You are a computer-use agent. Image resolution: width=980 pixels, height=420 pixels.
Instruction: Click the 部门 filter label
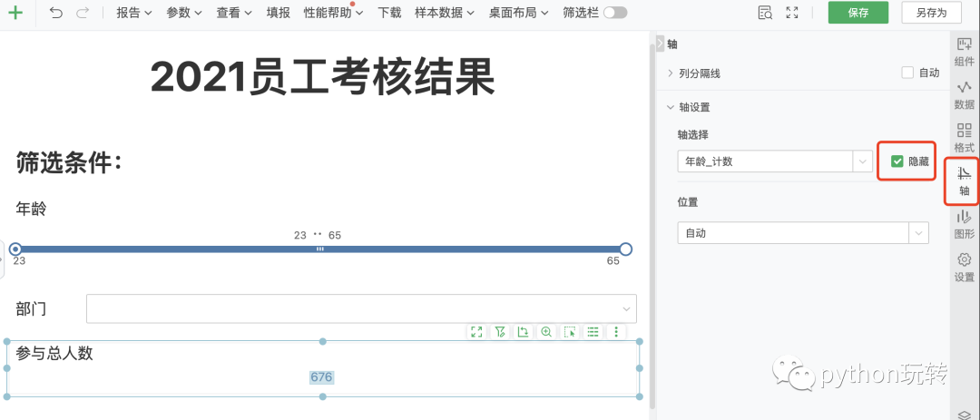[x=31, y=308]
